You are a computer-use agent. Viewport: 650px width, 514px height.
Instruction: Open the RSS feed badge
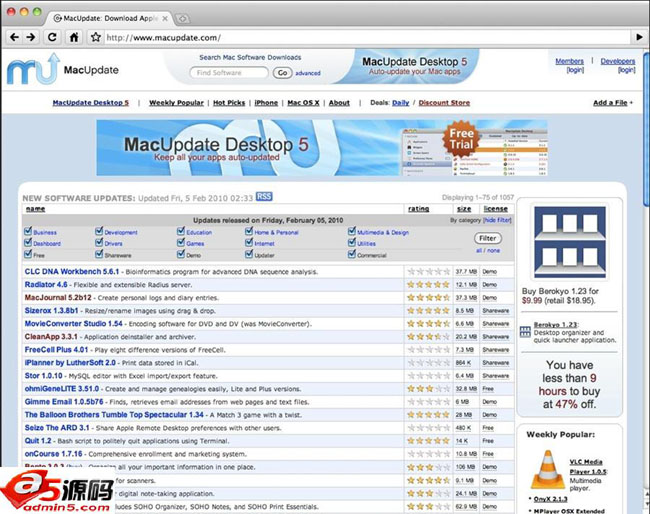coord(264,196)
